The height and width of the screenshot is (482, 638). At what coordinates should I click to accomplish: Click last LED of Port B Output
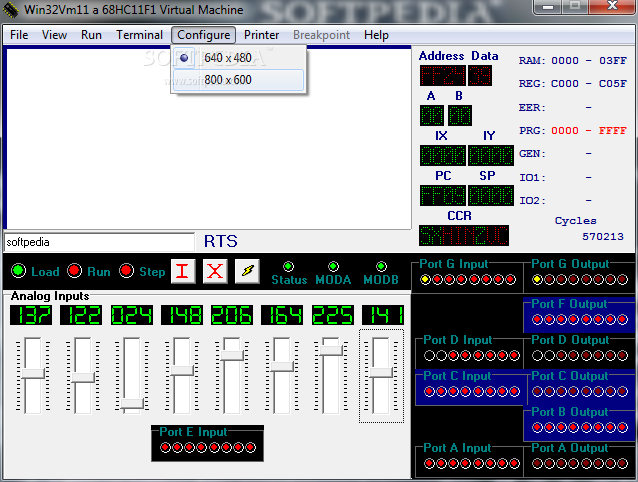623,427
